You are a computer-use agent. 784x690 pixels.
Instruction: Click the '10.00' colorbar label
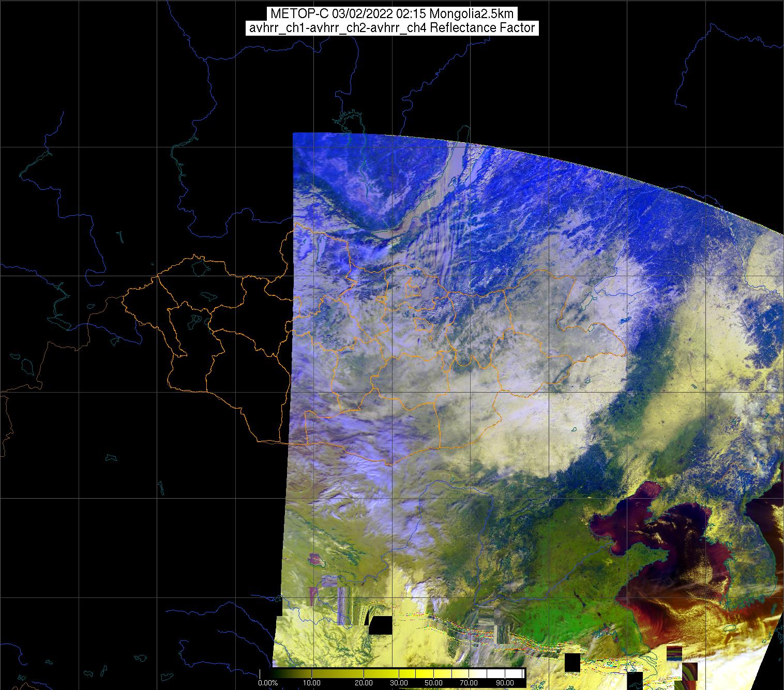(312, 683)
